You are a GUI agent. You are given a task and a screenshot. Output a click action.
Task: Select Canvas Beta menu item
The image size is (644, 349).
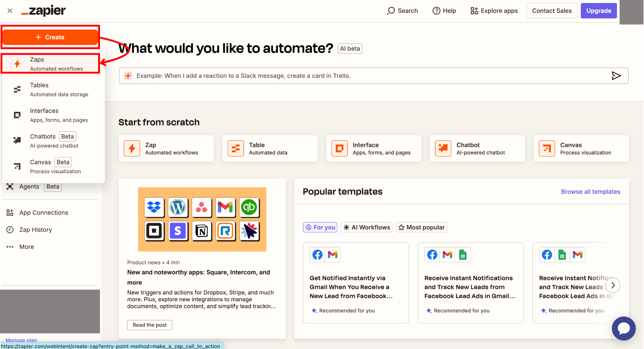point(53,166)
